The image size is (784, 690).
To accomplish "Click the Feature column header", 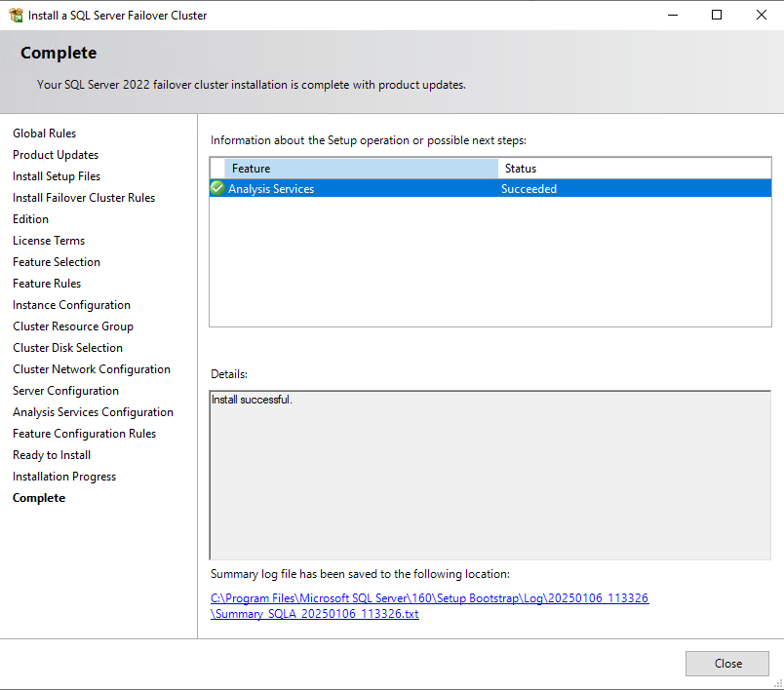I will coord(361,169).
